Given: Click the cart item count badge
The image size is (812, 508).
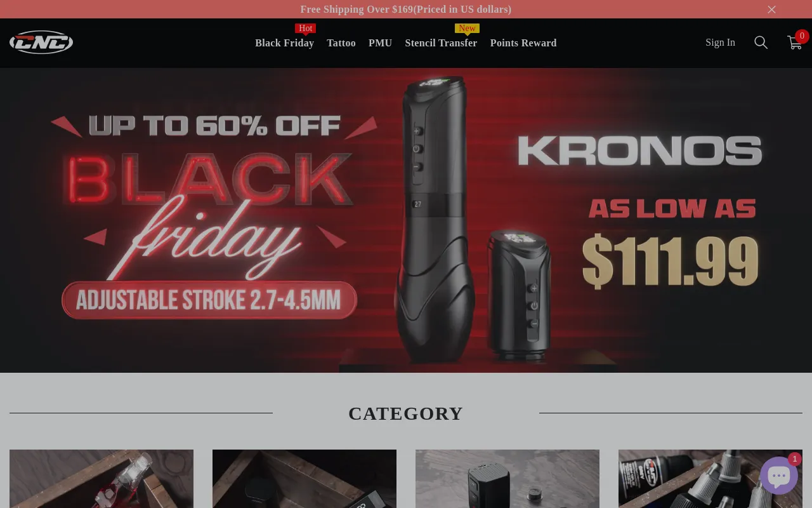Looking at the screenshot, I should pyautogui.click(x=802, y=36).
